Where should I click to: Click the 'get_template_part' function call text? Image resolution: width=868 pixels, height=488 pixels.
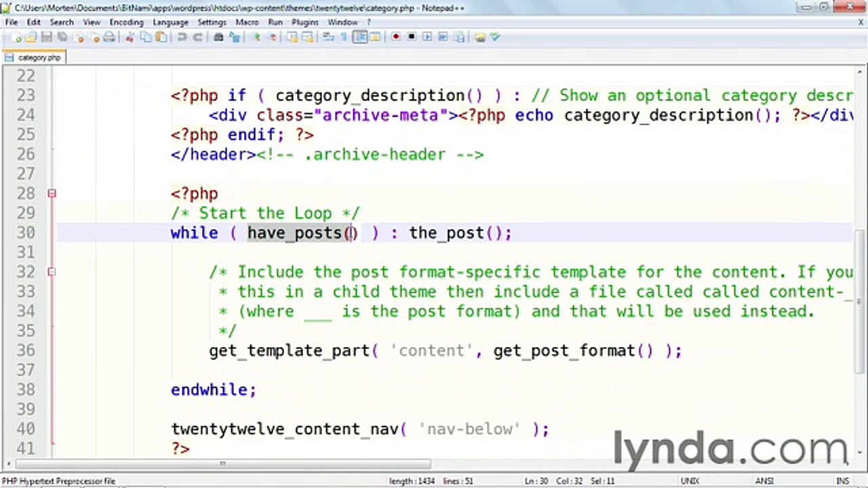click(290, 350)
